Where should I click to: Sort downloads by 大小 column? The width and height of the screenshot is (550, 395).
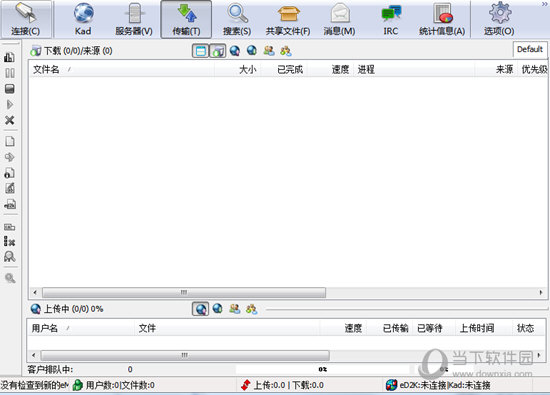237,69
